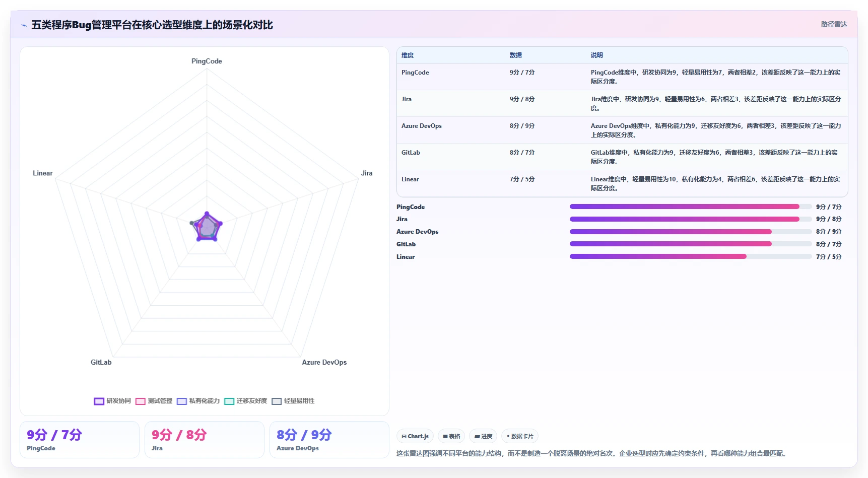Click the 数据卡片 tag chip
The height and width of the screenshot is (478, 868).
[520, 436]
